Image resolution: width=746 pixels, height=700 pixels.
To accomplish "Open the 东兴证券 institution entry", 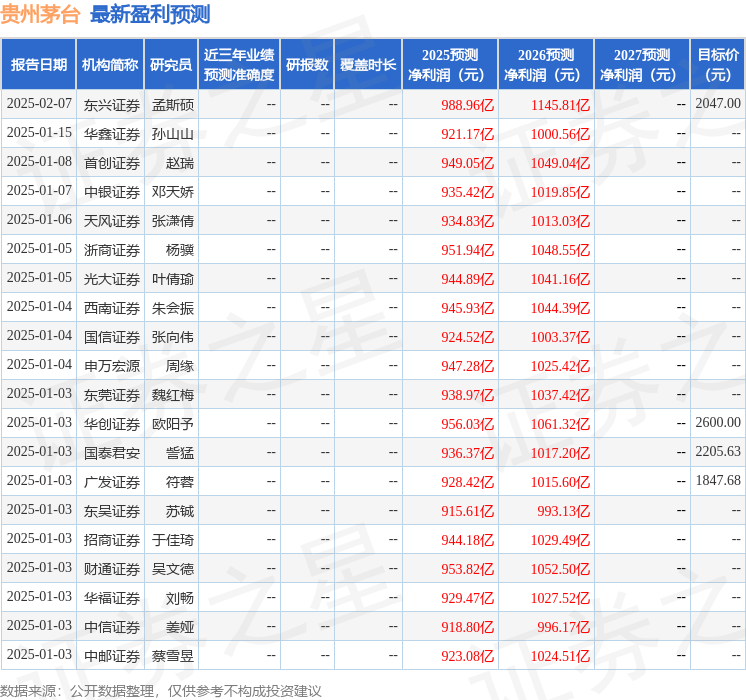I will coord(112,104).
